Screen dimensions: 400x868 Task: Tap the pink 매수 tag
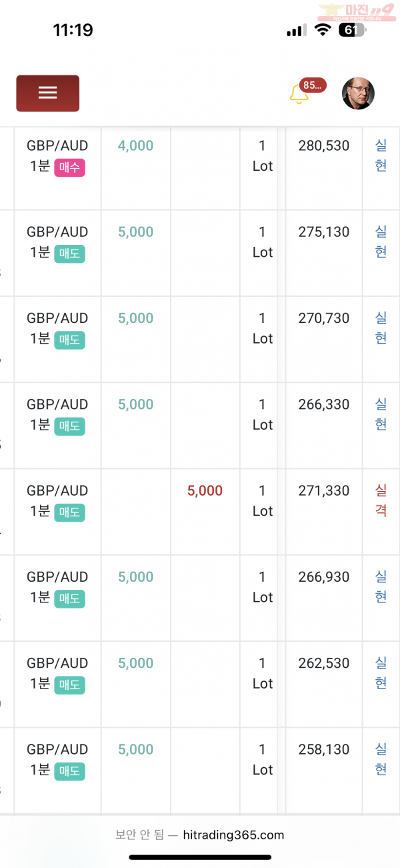(70, 168)
